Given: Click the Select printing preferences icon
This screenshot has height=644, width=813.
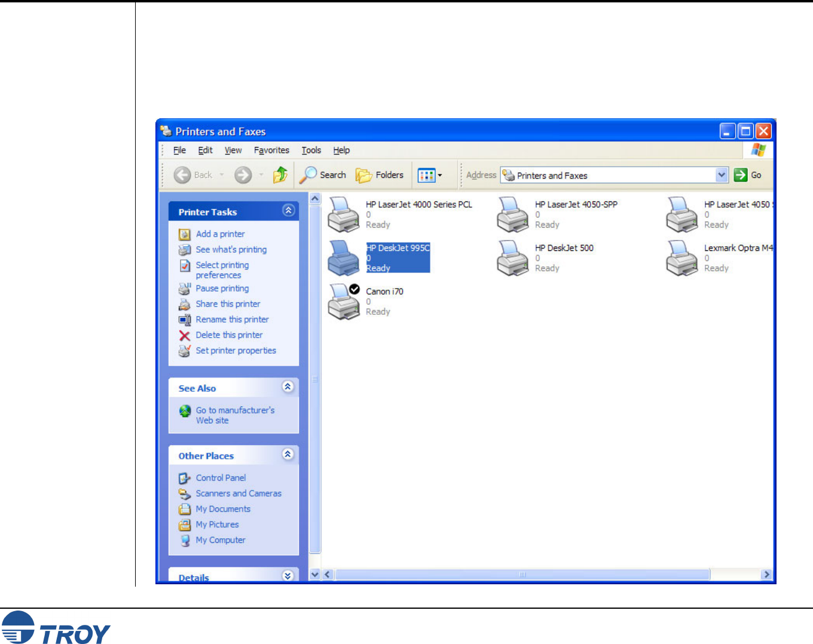Looking at the screenshot, I should (x=185, y=265).
